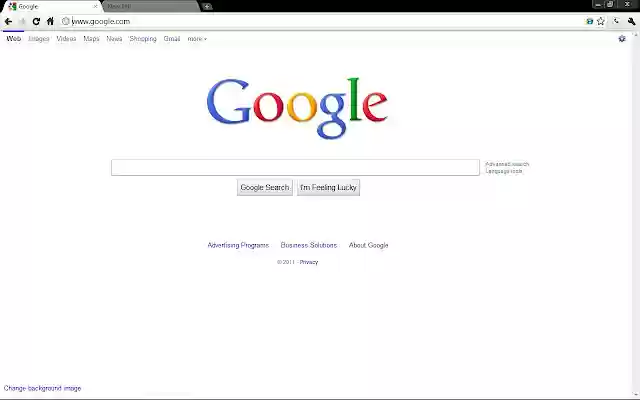Image resolution: width=640 pixels, height=400 pixels.
Task: Open Google options gear icon
Action: (x=622, y=38)
